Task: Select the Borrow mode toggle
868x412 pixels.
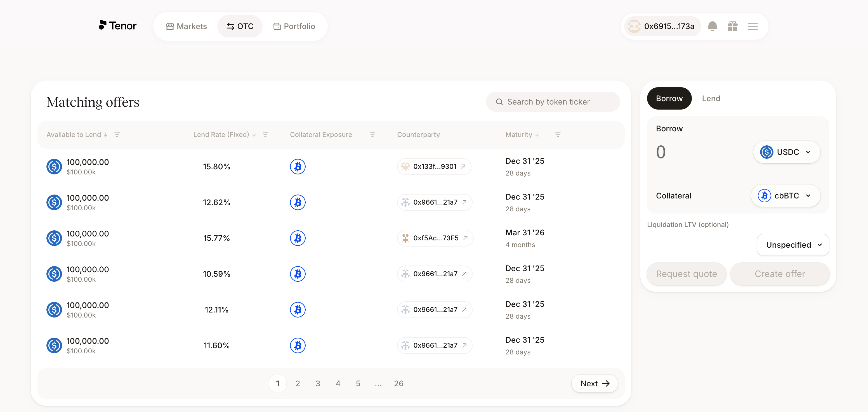Action: (x=669, y=98)
